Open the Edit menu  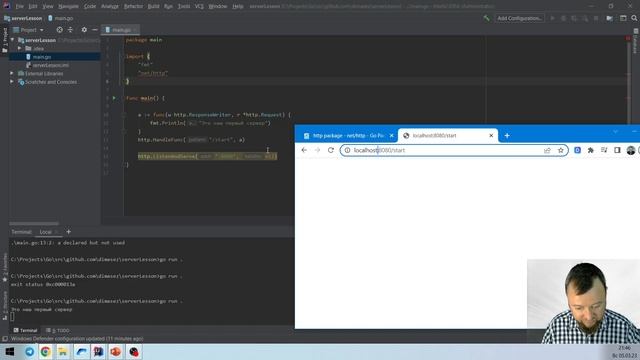[x=33, y=6]
